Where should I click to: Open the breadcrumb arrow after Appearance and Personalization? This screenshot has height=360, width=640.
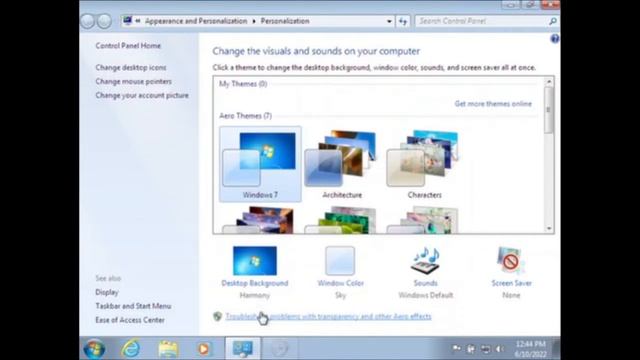[x=254, y=21]
